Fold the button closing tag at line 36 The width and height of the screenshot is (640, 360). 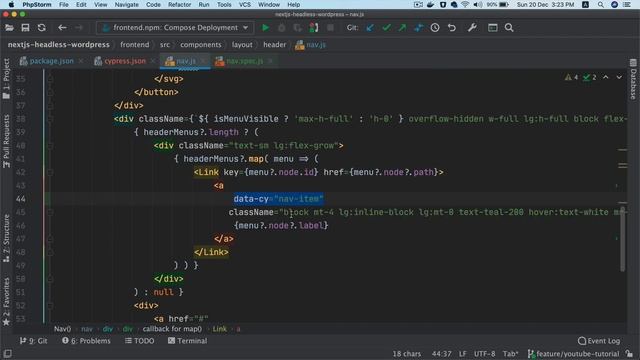(x=50, y=92)
